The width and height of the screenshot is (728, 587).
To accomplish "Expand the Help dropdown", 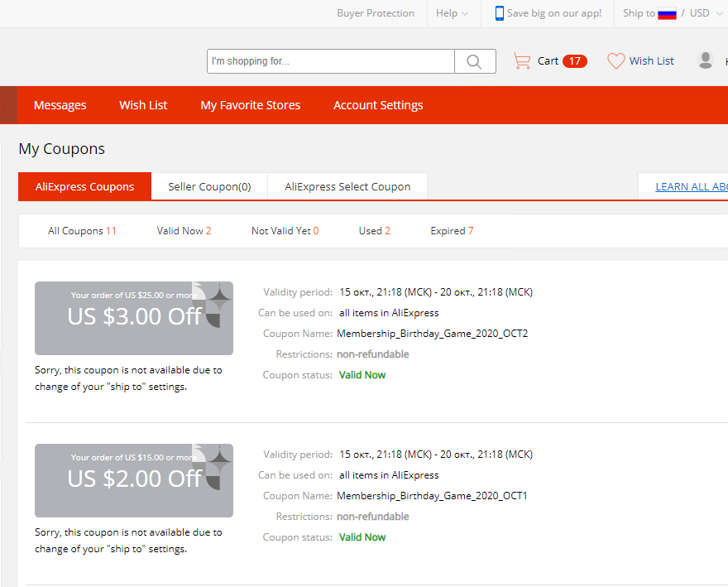I will [x=452, y=13].
